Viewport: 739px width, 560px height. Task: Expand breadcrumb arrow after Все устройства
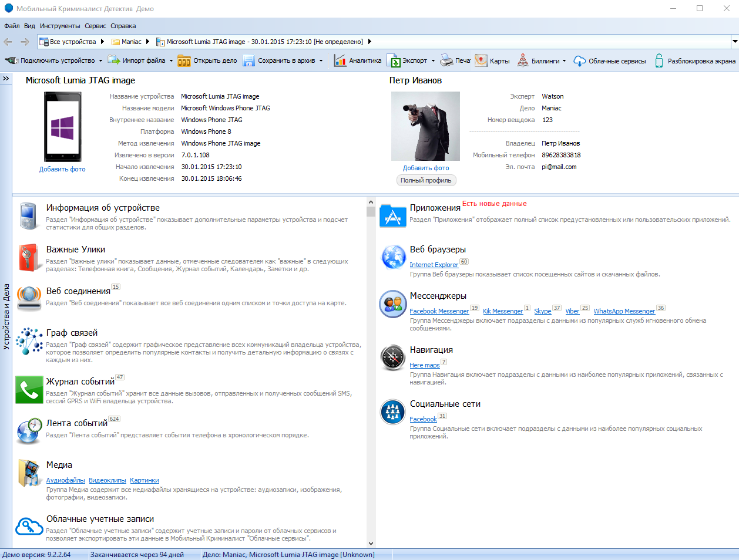click(x=102, y=42)
